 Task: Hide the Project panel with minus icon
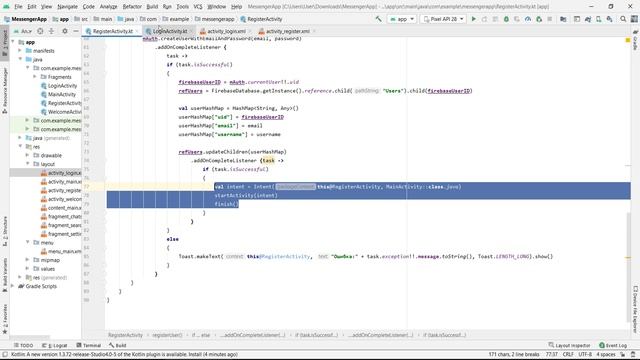pyautogui.click(x=76, y=31)
